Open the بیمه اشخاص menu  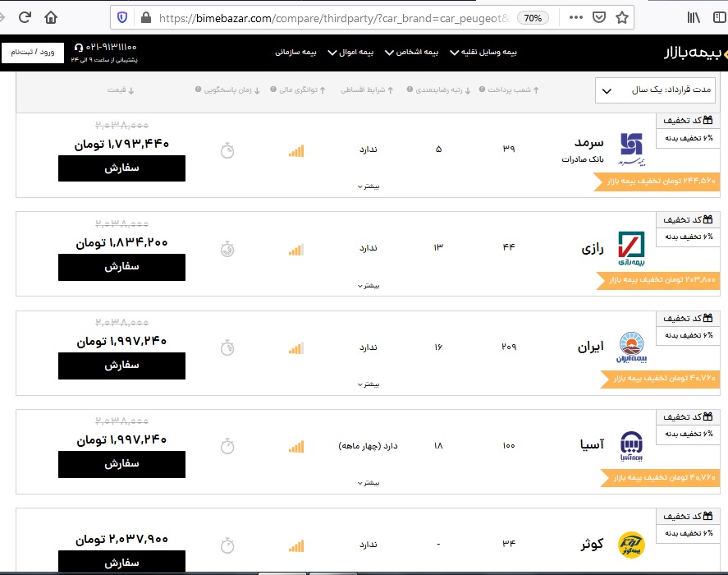(412, 52)
